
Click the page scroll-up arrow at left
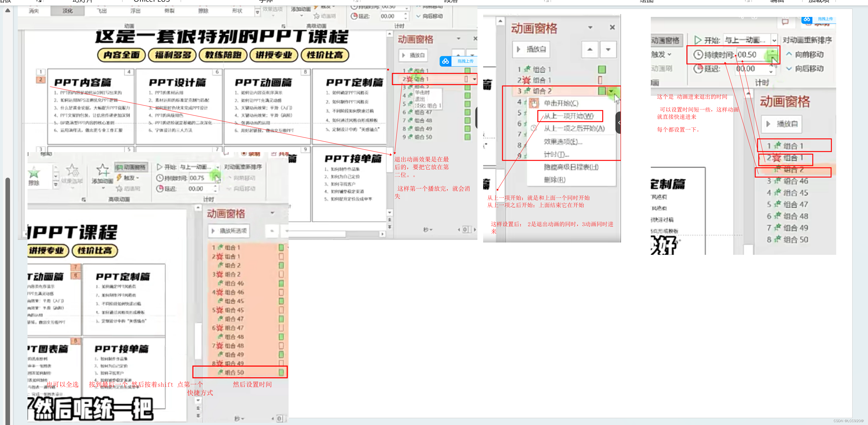8,10
